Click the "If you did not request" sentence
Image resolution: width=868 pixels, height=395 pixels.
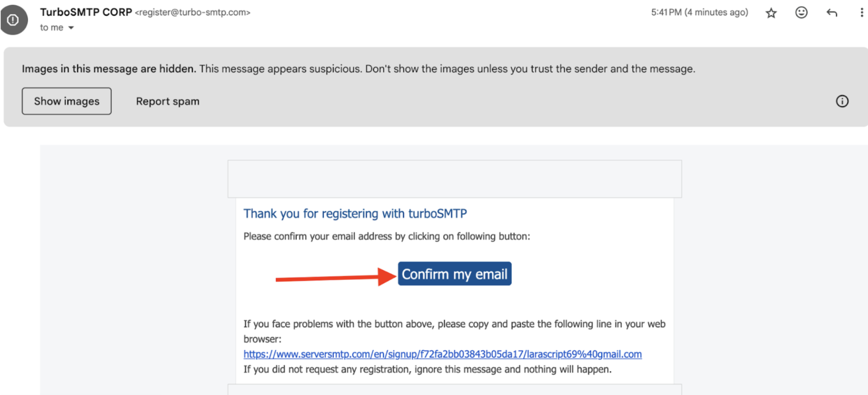(x=427, y=369)
